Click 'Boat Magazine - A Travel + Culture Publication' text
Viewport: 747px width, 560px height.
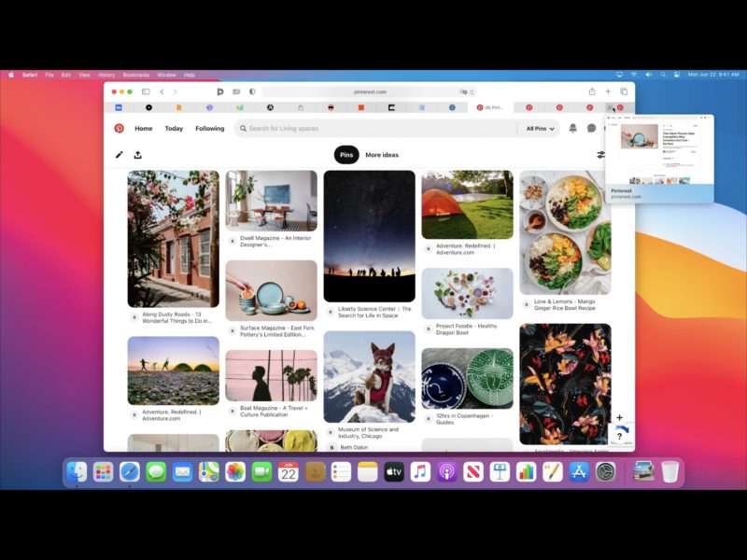(274, 412)
